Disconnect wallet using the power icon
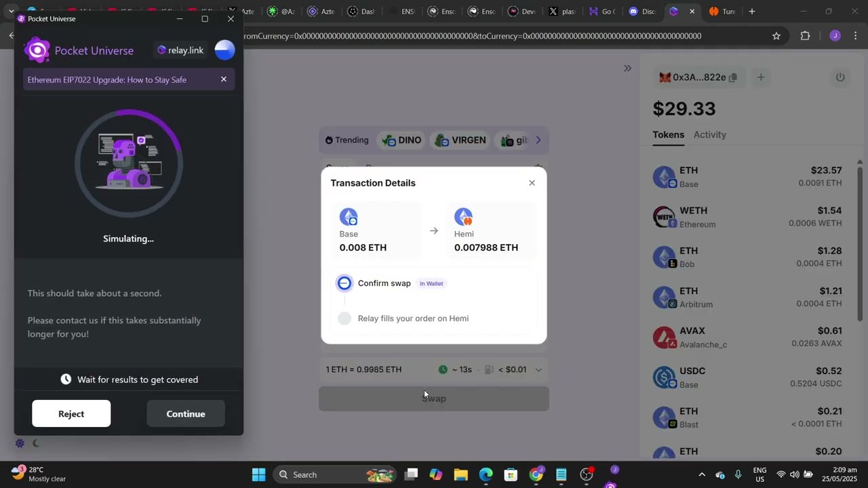The image size is (868, 488). pyautogui.click(x=840, y=77)
